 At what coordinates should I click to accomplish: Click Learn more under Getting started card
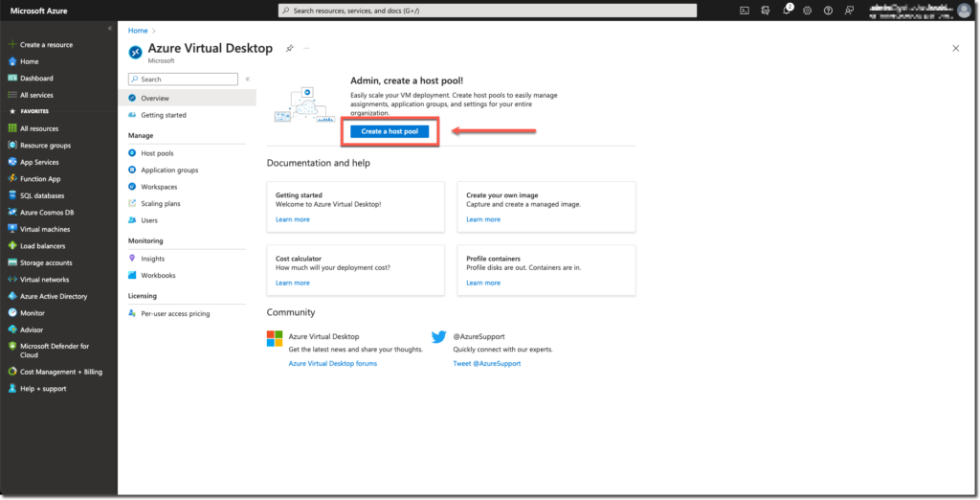(293, 219)
